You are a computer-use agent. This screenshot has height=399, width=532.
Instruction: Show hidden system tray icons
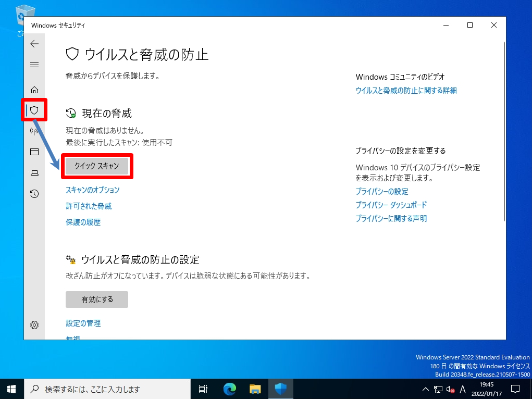click(x=426, y=389)
